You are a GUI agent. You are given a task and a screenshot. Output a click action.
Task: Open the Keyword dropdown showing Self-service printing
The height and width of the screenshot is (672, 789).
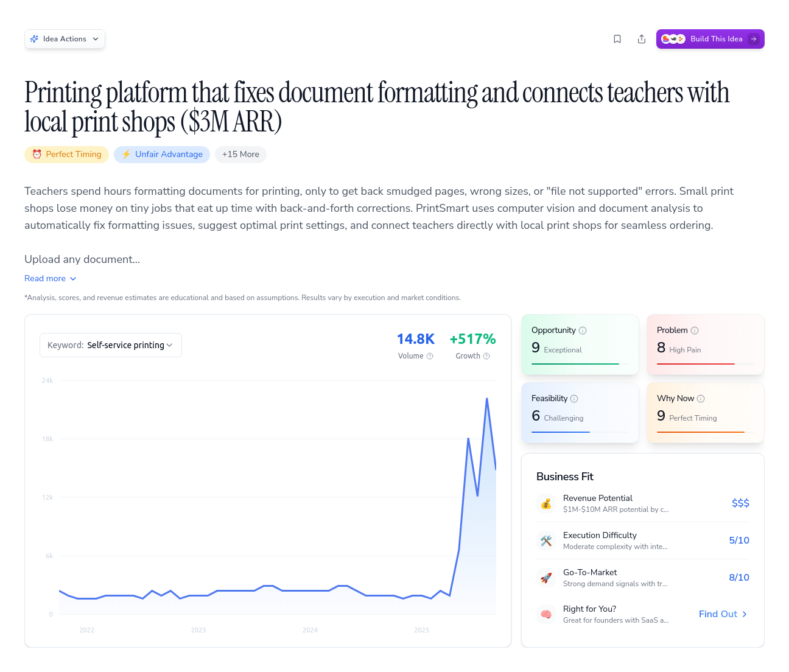pos(110,345)
